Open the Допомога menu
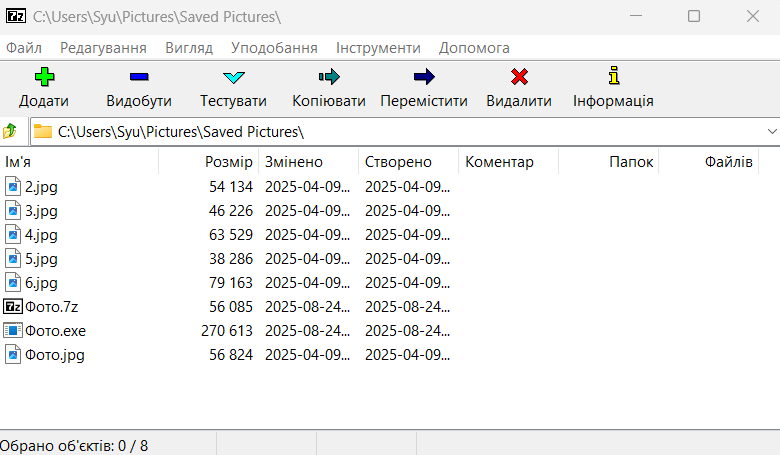This screenshot has width=780, height=455. (474, 48)
